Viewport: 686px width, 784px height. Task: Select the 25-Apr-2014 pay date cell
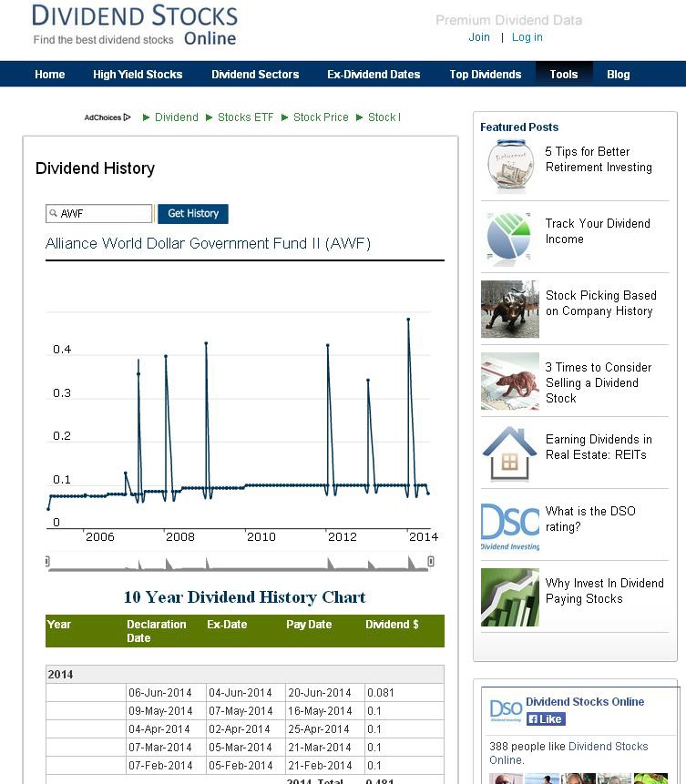click(324, 729)
